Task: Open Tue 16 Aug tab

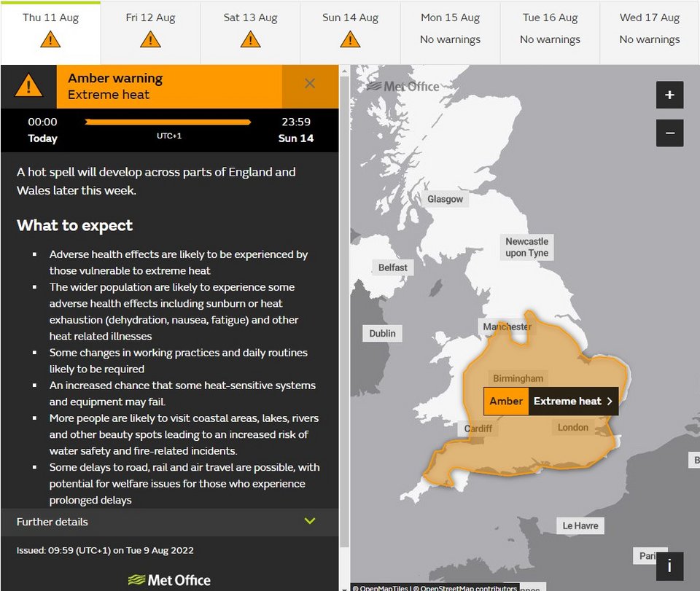Action: tap(550, 28)
